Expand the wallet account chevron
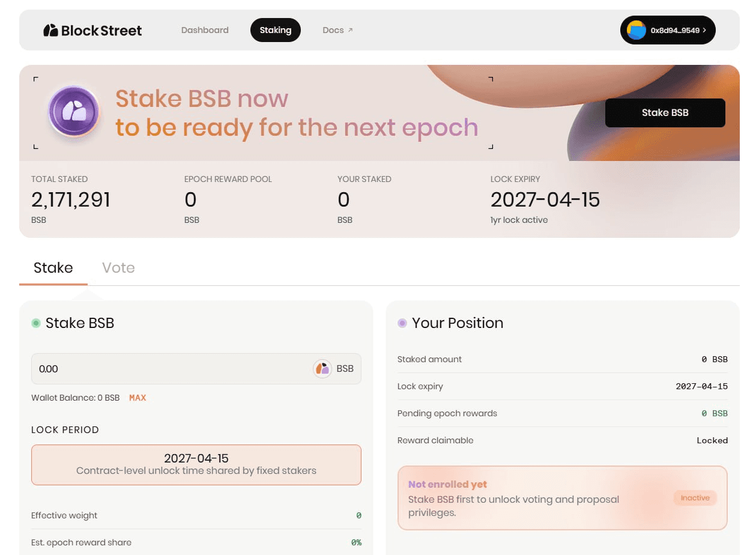The width and height of the screenshot is (756, 555). point(704,30)
